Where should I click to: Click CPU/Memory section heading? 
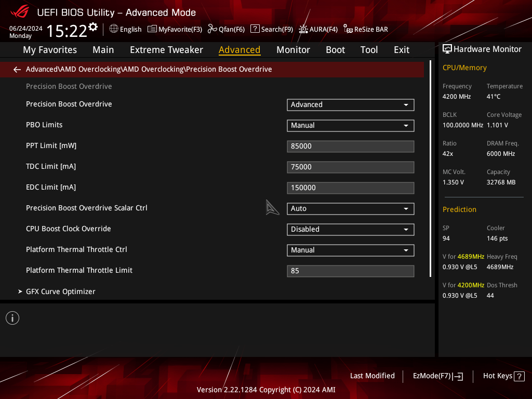(464, 68)
